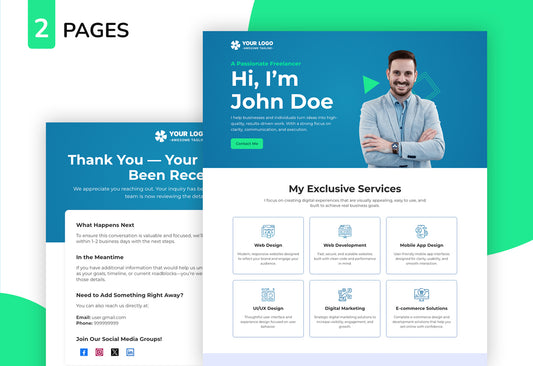Click the UI/UX Design service icon
533x366 pixels.
pyautogui.click(x=268, y=295)
